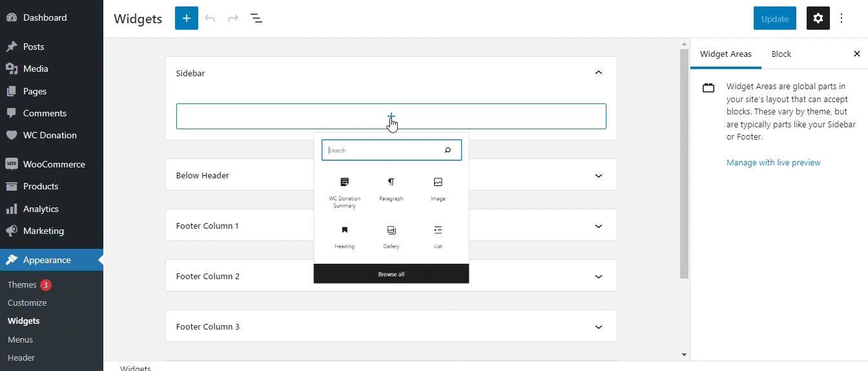The height and width of the screenshot is (371, 868).
Task: Click the Analytics bar chart icon
Action: (x=12, y=209)
